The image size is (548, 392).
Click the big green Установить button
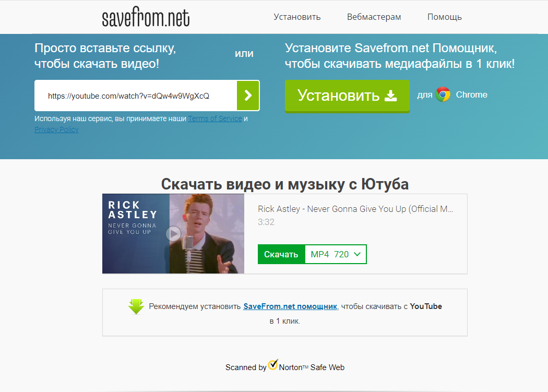click(x=347, y=96)
